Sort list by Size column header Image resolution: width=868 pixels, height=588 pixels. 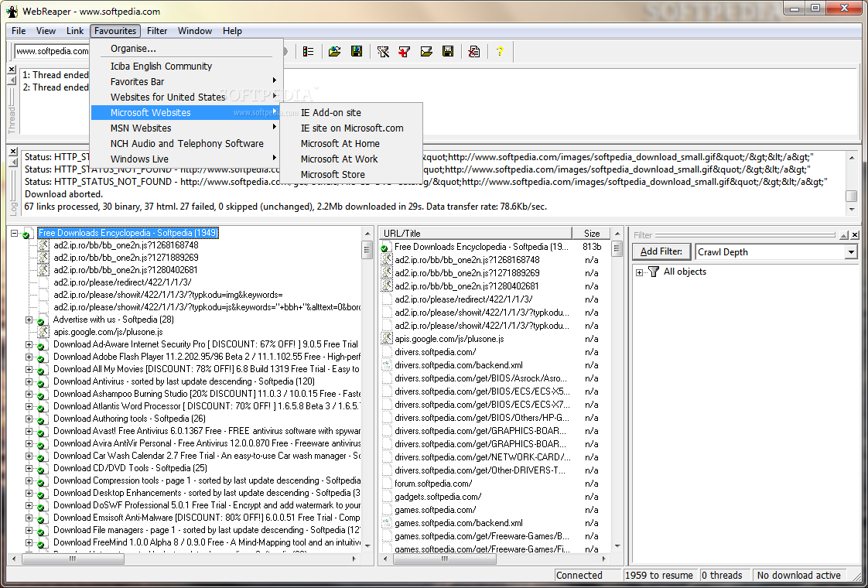591,234
